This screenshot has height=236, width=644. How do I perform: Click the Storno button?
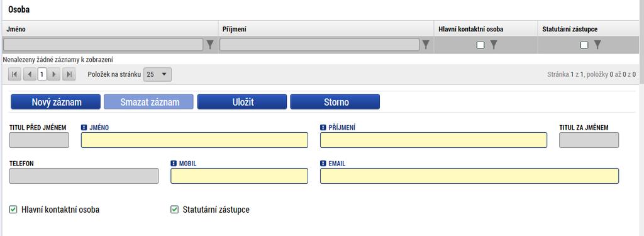click(335, 102)
